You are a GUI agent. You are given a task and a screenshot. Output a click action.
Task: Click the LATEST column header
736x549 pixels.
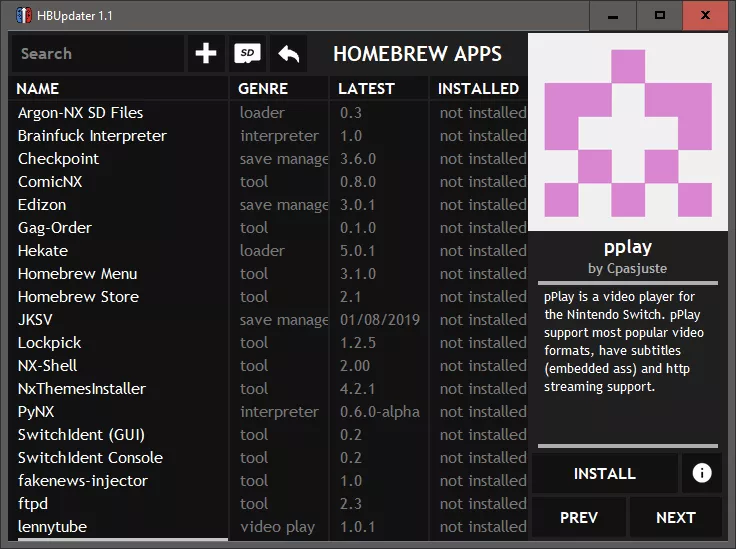[366, 89]
